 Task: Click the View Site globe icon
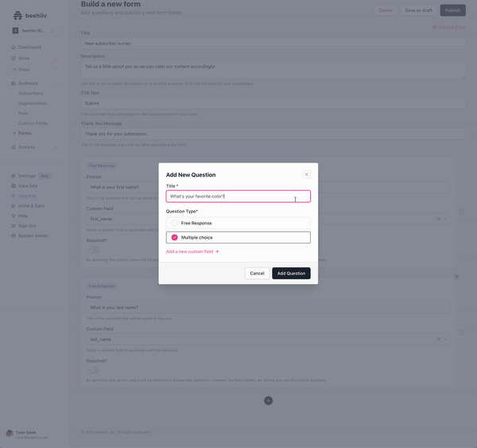14,185
